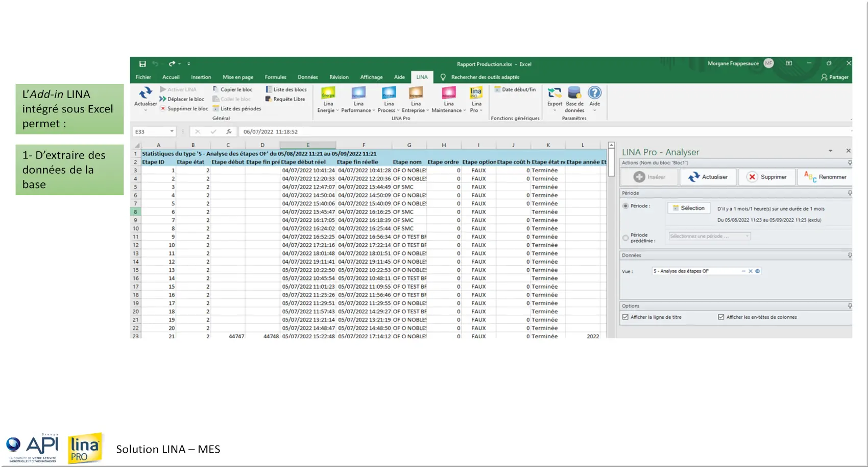Open Lina Process dropdown

[389, 100]
